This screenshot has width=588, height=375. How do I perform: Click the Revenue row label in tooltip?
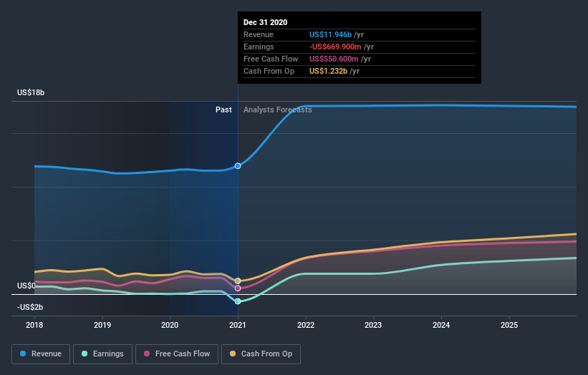[259, 35]
